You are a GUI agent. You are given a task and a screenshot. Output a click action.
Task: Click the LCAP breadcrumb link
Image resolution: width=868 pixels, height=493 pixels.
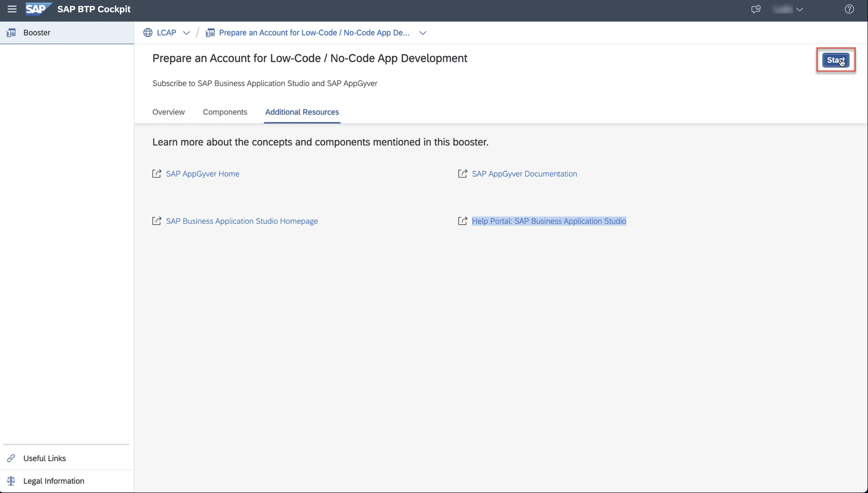(166, 32)
